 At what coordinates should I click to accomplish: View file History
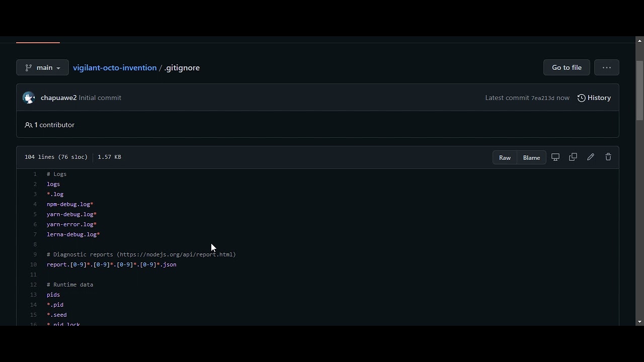tap(594, 98)
